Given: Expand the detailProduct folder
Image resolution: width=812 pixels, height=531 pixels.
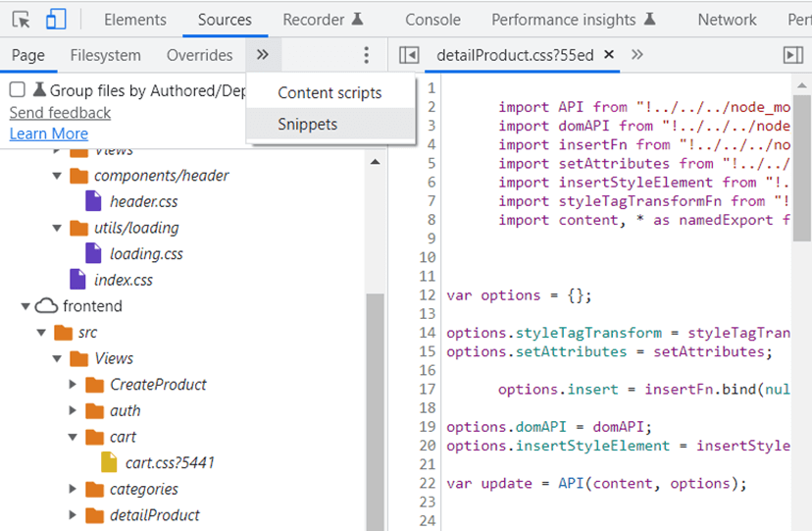Looking at the screenshot, I should [73, 515].
